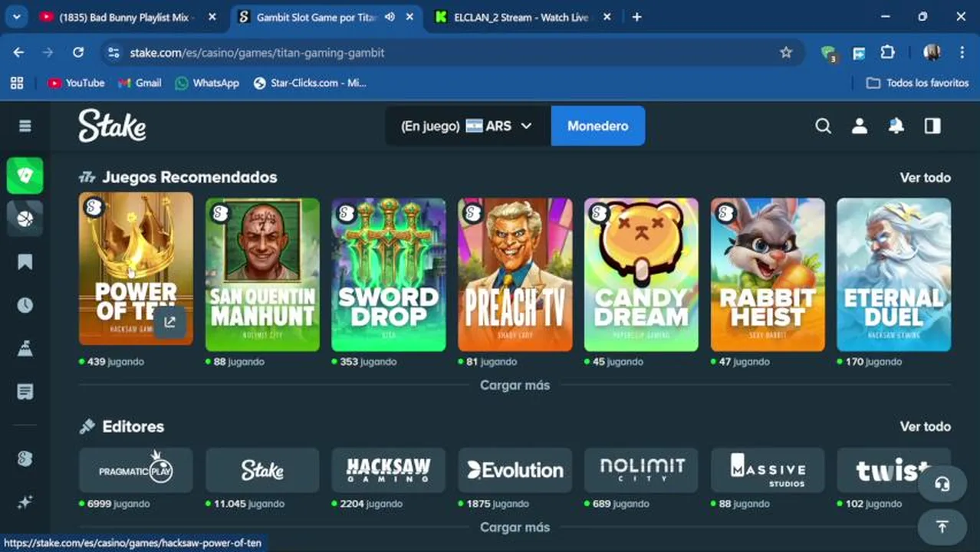
Task: Open Todos los favoritos folder
Action: coord(918,83)
